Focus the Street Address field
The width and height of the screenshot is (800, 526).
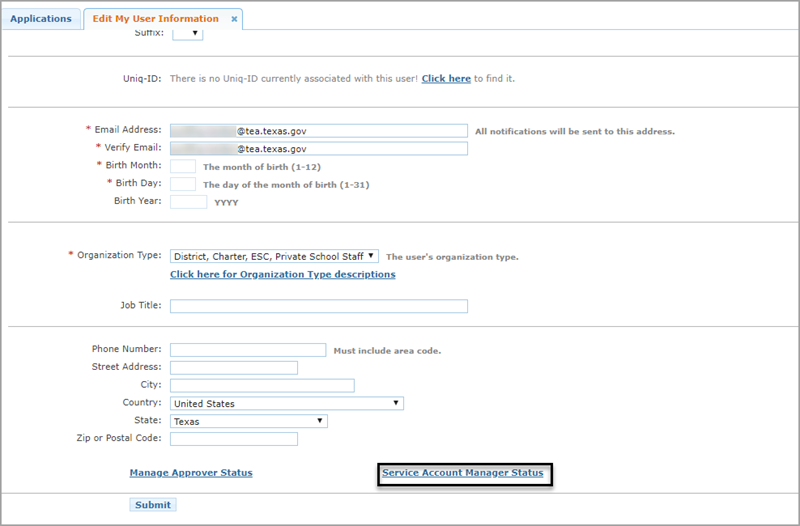pos(233,368)
